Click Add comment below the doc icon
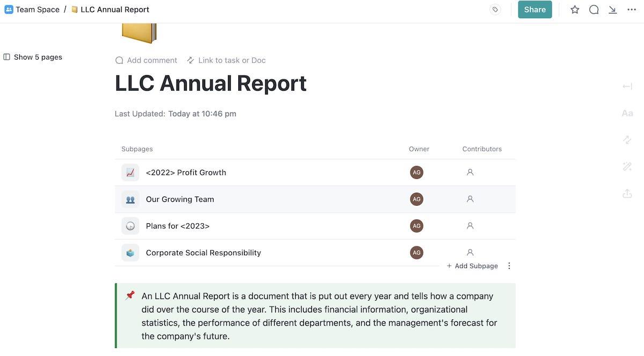This screenshot has width=644, height=356. click(146, 60)
